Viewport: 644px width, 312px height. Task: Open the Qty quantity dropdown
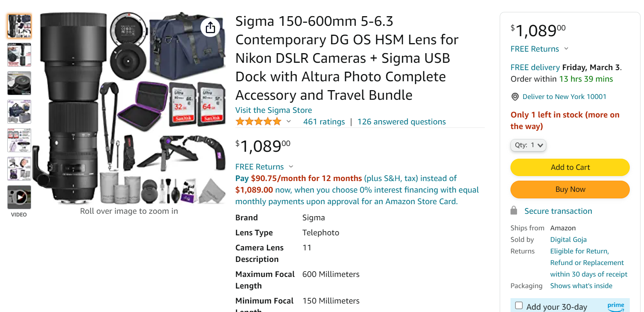[528, 145]
